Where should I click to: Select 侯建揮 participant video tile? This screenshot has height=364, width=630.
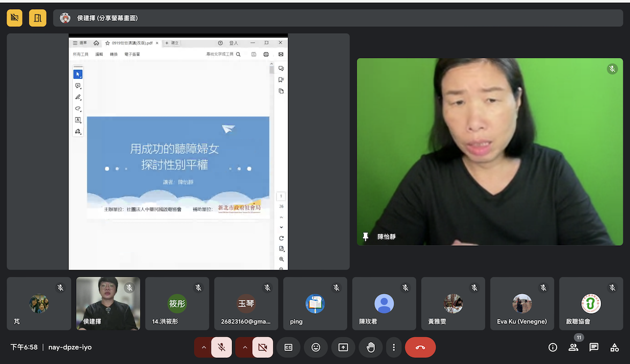[108, 303]
